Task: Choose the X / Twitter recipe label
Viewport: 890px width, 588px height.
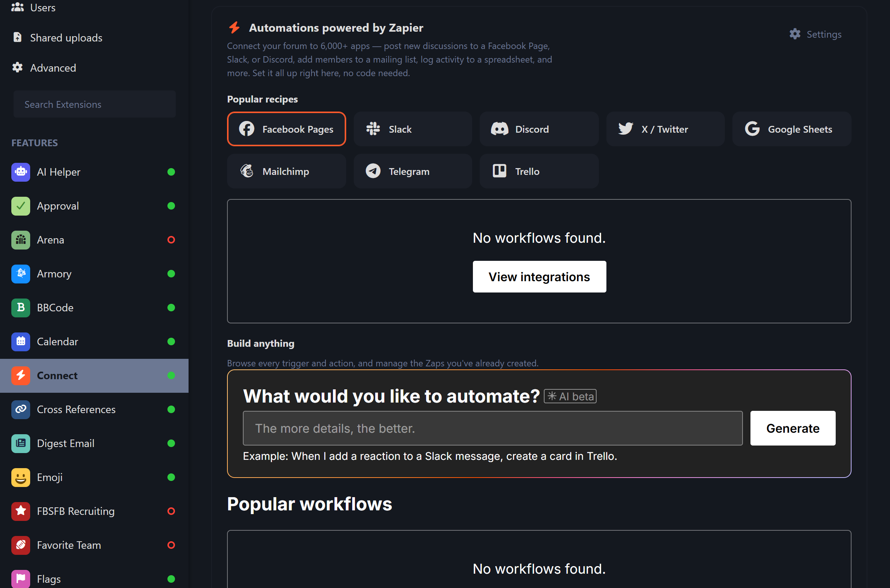Action: 664,129
